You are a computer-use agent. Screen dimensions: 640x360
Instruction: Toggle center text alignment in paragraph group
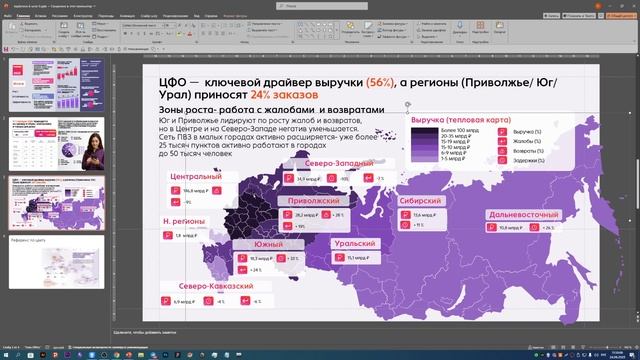(x=210, y=33)
